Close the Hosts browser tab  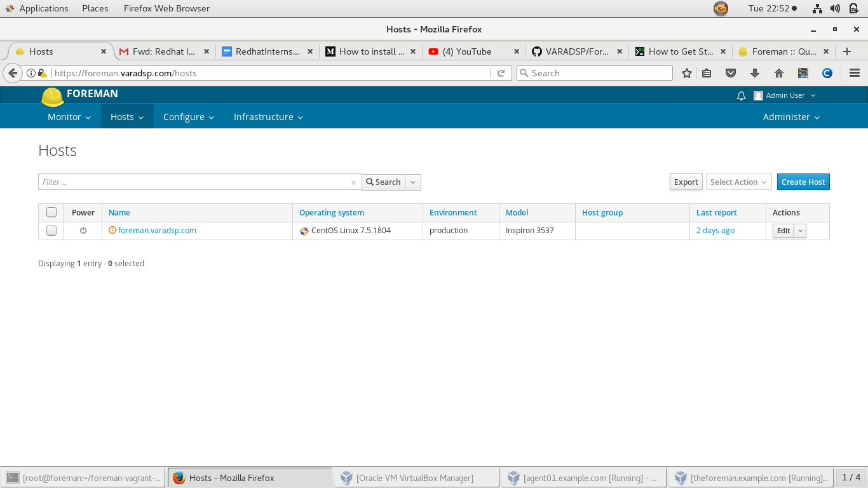(104, 51)
